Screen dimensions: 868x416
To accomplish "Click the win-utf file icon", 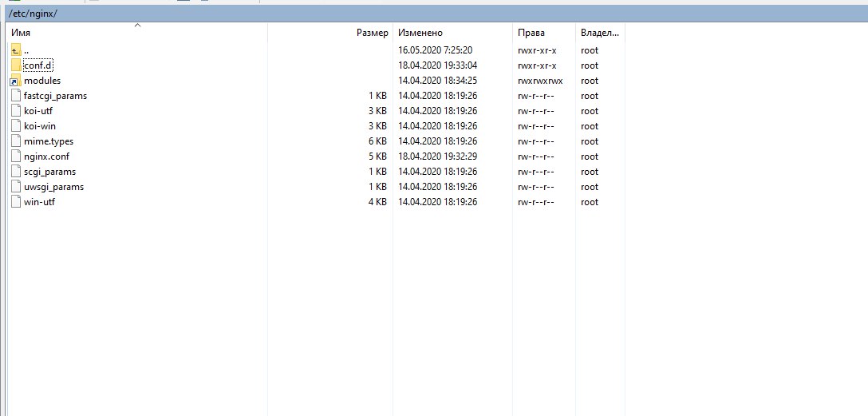I will [16, 202].
